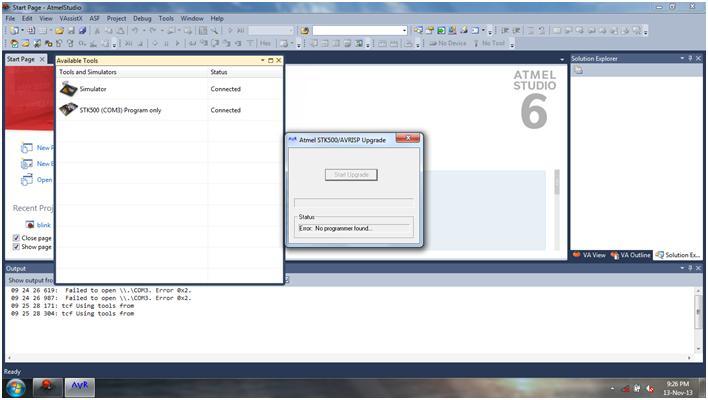
Task: Click the blink recent project icon
Action: (x=30, y=225)
